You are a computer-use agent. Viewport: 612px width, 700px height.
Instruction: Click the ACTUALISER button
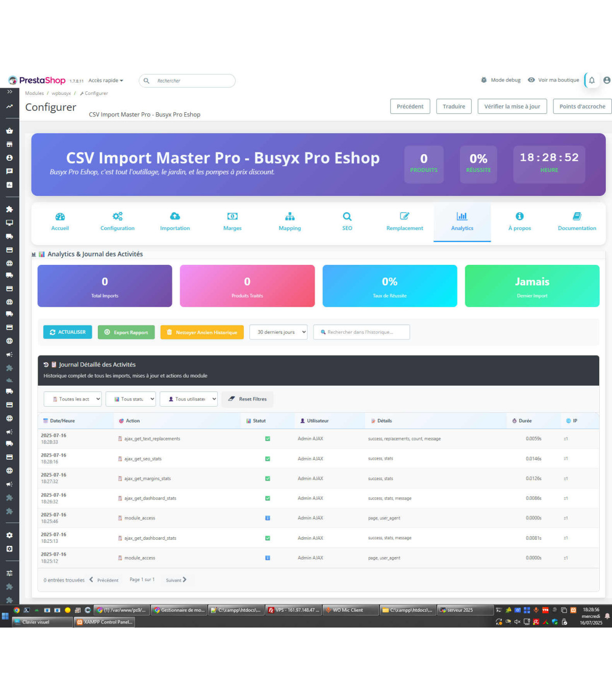point(68,332)
